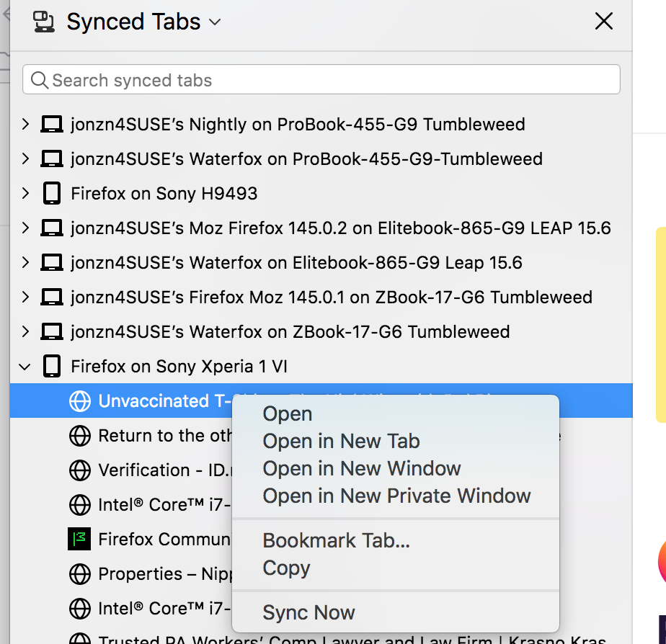Expand jonzn4SUSE's Nightly on ProBook-455-G9 device

click(x=25, y=124)
